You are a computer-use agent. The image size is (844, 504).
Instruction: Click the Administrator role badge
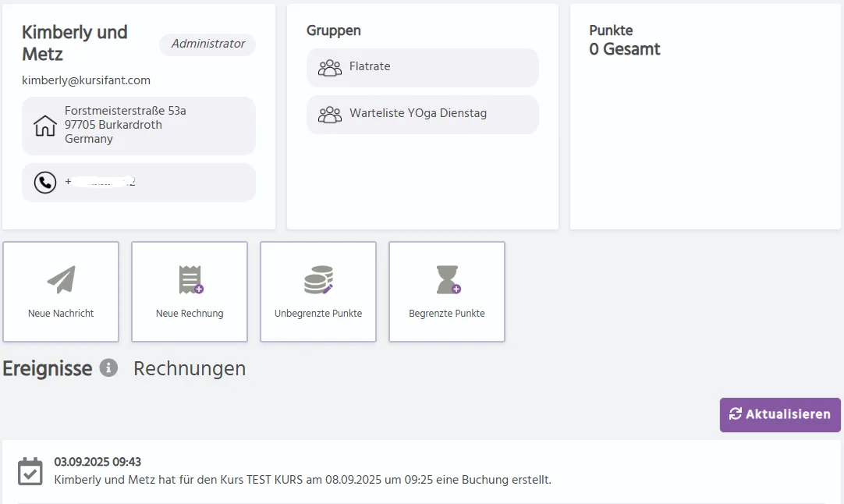click(x=207, y=44)
